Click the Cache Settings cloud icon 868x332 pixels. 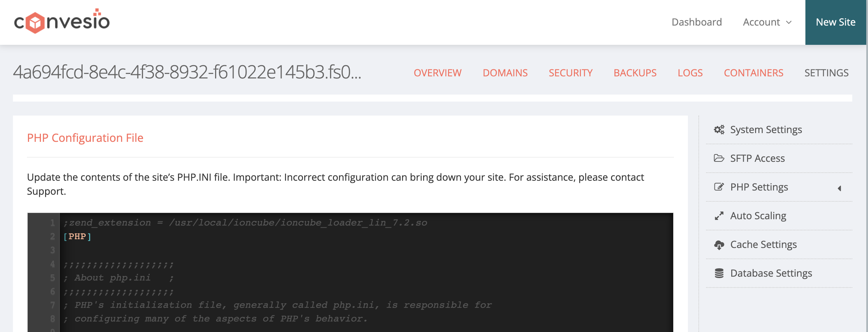click(x=719, y=245)
